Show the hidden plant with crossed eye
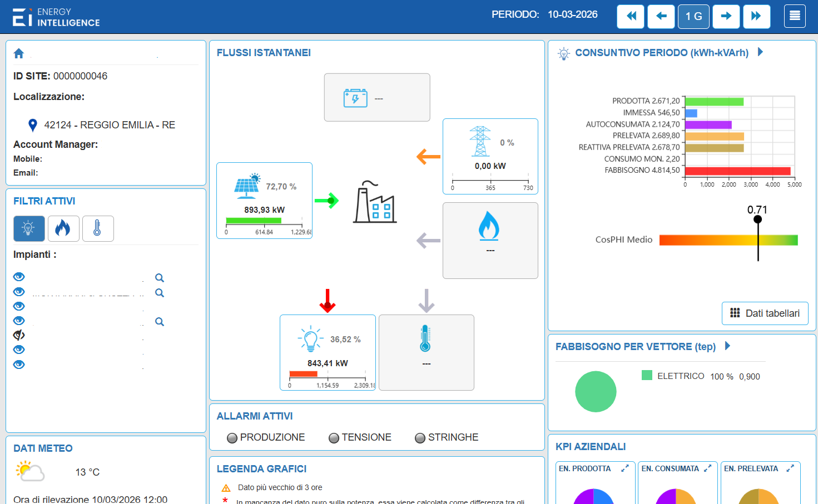Screen dimensions: 818x504 pos(19,335)
